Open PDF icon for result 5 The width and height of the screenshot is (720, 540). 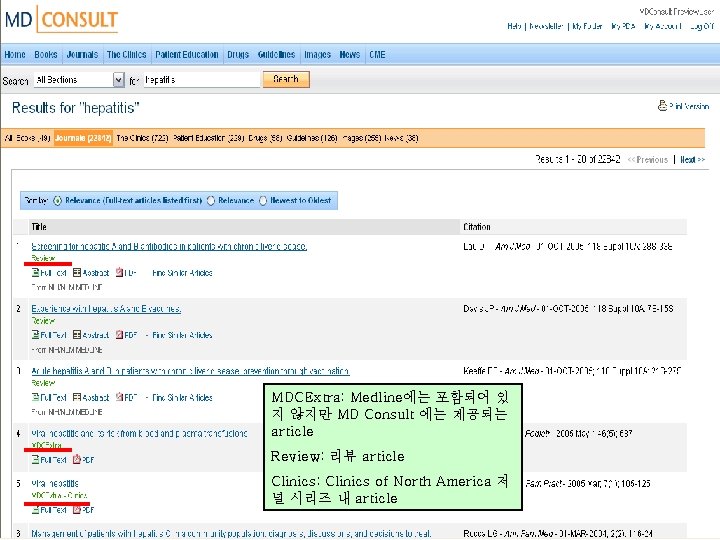click(x=77, y=509)
